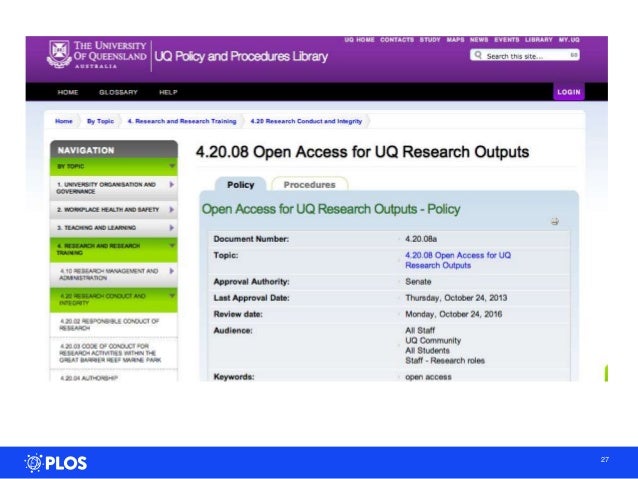
Task: Click the Login button
Action: click(568, 92)
